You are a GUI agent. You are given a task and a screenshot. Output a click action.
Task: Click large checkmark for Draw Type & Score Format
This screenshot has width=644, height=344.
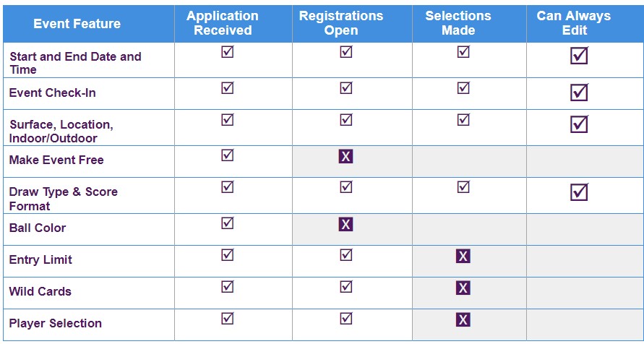coord(579,192)
